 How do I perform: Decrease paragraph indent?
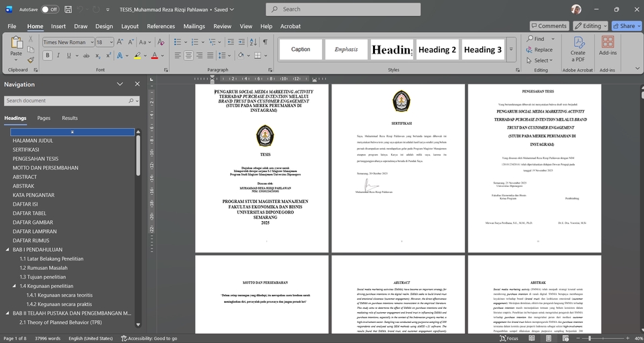[231, 42]
